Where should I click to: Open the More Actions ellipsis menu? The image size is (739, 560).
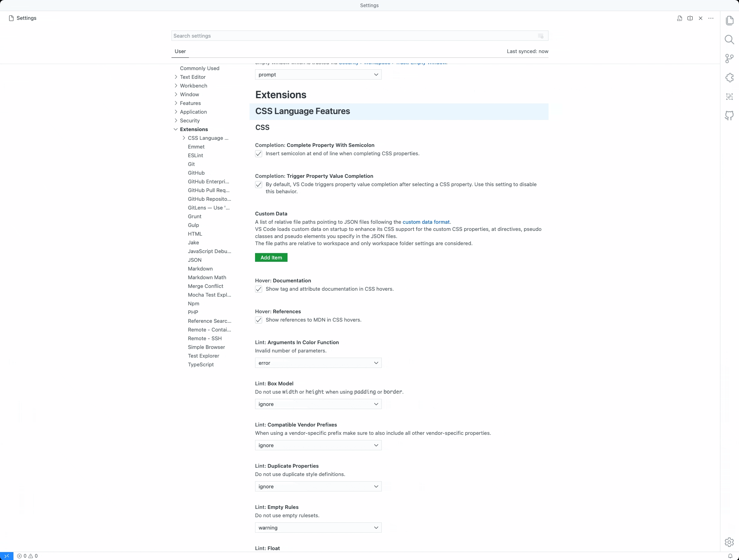pyautogui.click(x=711, y=18)
